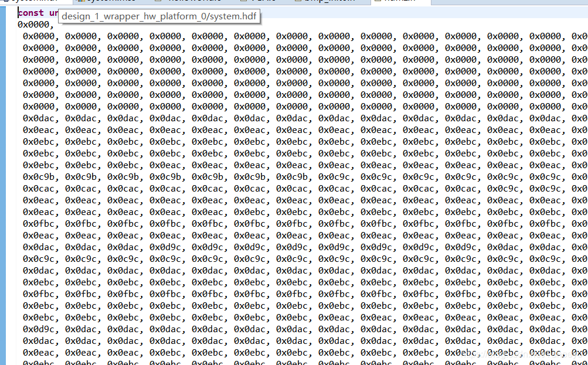Select the 0x0c9c value that begins its row
Image resolution: width=588 pixels, height=365 pixels.
39,259
